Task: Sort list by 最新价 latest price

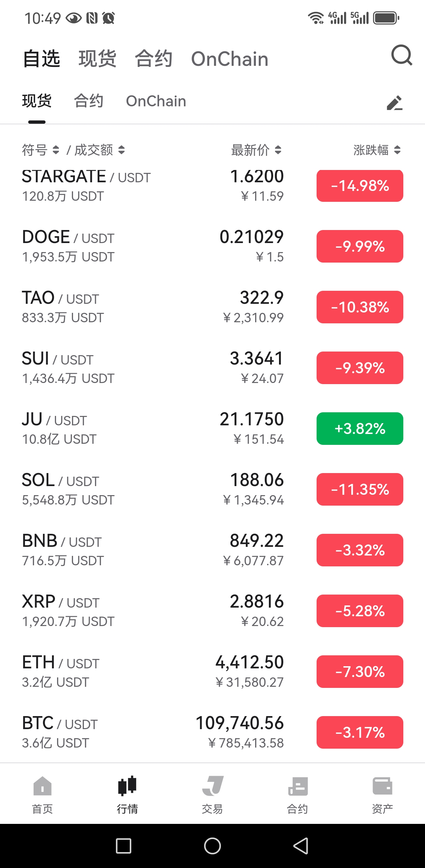Action: click(256, 150)
